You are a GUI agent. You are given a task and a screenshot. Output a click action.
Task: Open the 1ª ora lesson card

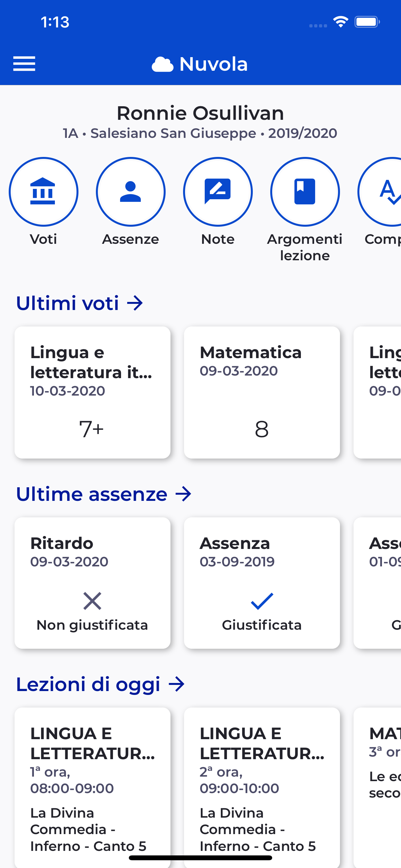[92, 785]
